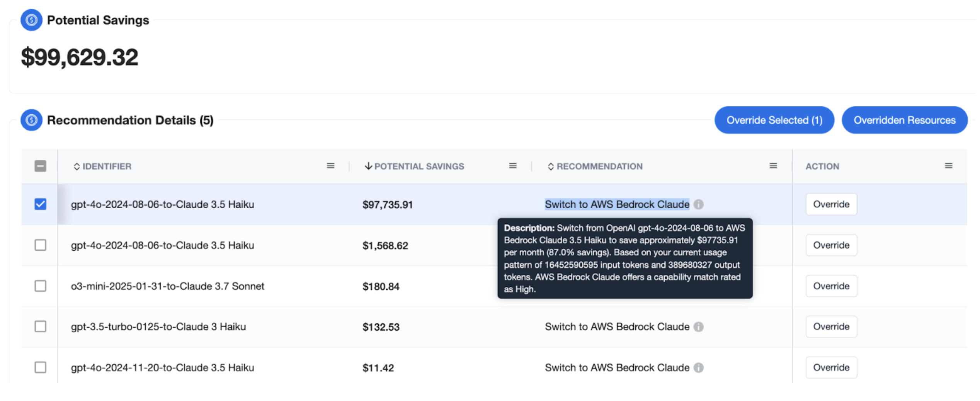Image resolution: width=980 pixels, height=401 pixels.
Task: Click info icon in the $11.42 row
Action: pos(699,368)
